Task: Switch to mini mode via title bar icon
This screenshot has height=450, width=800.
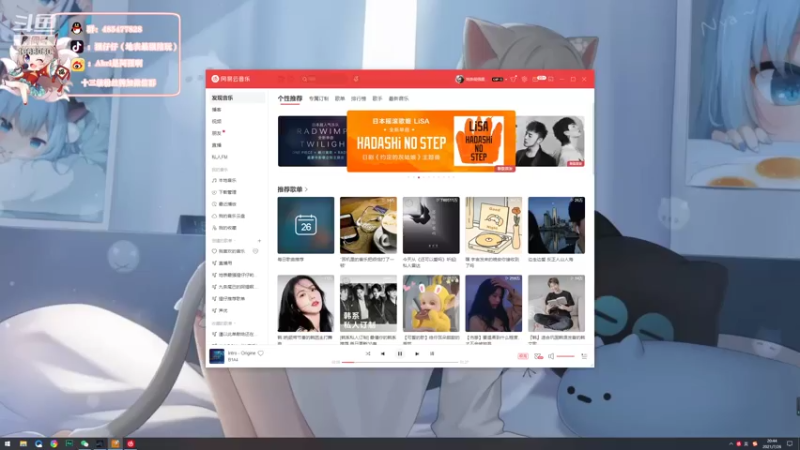Action: click(x=551, y=79)
